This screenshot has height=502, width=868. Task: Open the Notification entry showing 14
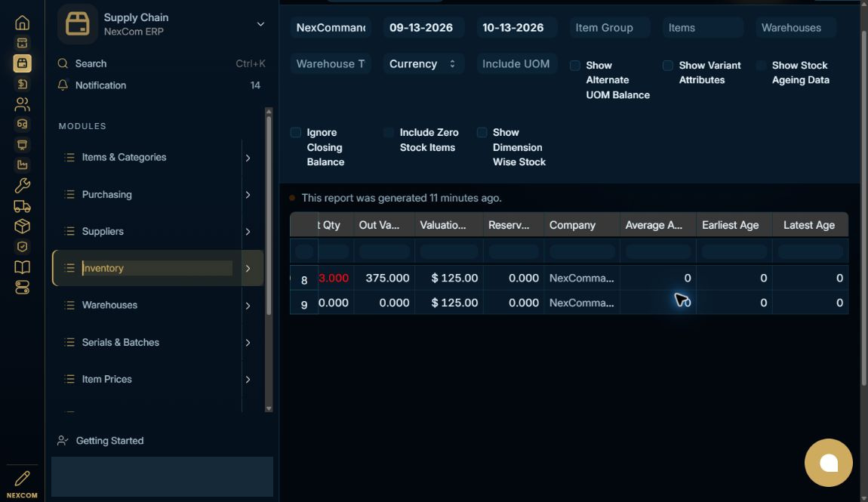tap(162, 85)
